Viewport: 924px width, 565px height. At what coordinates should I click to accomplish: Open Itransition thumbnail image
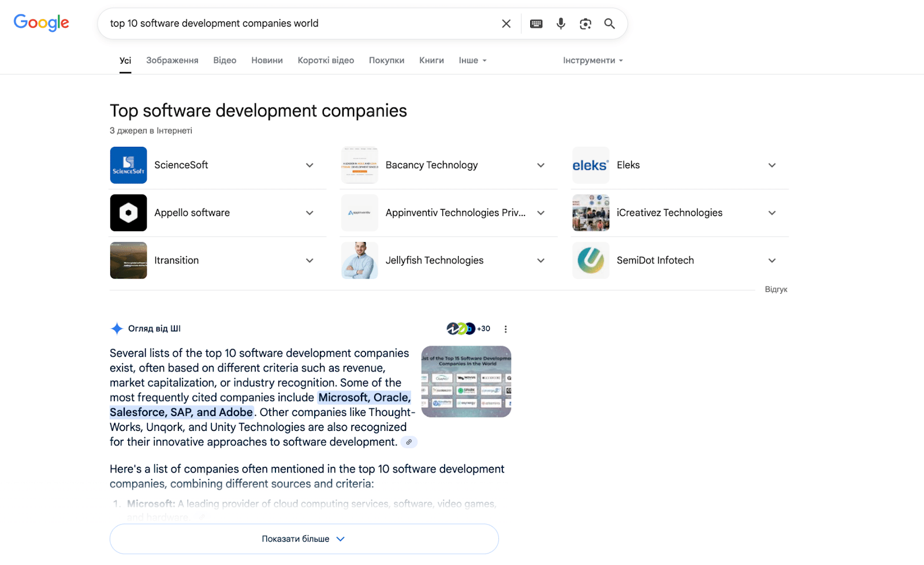[x=128, y=261]
